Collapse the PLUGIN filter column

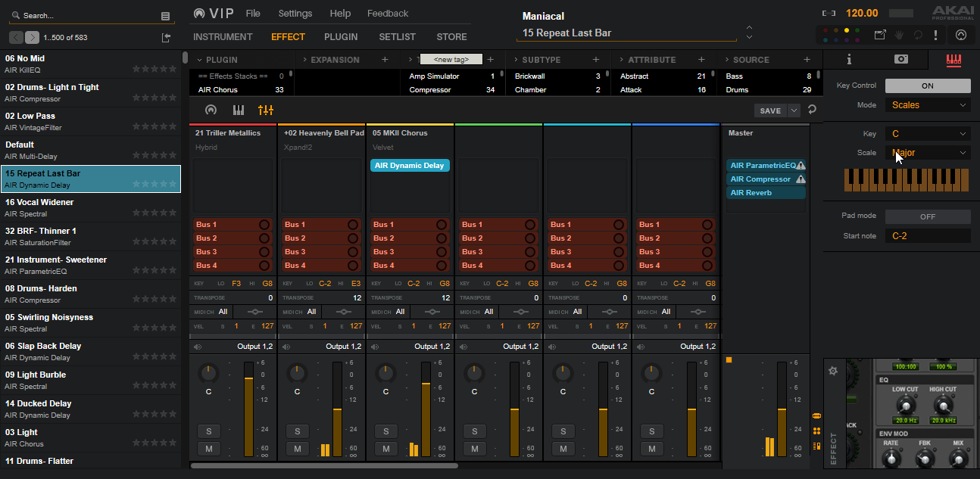pyautogui.click(x=199, y=60)
